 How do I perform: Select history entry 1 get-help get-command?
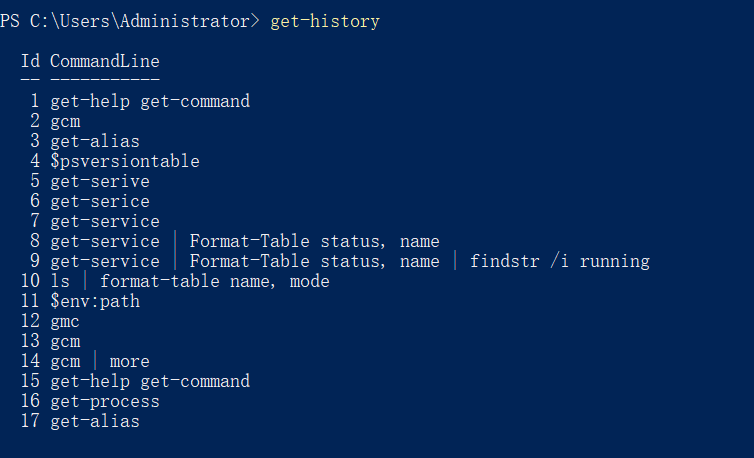[x=150, y=101]
